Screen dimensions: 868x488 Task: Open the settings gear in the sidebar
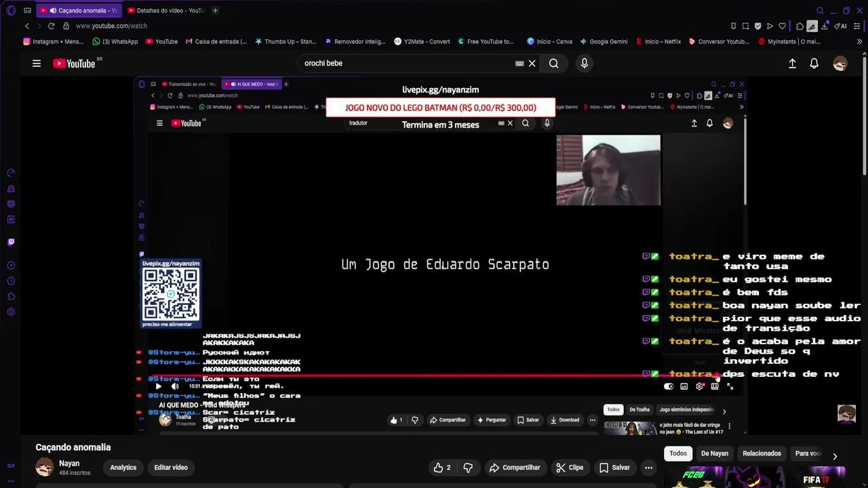11,312
